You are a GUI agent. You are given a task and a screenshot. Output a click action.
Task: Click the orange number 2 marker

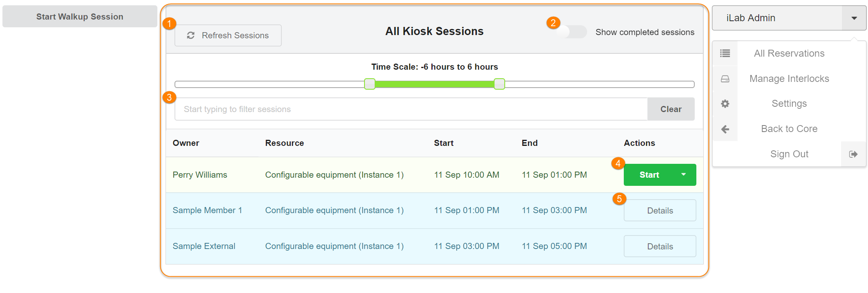point(553,23)
